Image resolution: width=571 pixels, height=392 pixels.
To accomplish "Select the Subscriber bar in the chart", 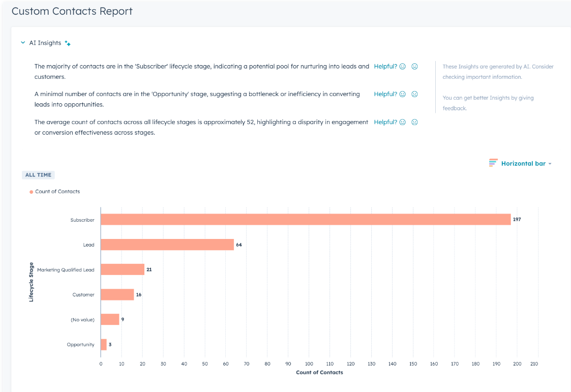I will 305,220.
